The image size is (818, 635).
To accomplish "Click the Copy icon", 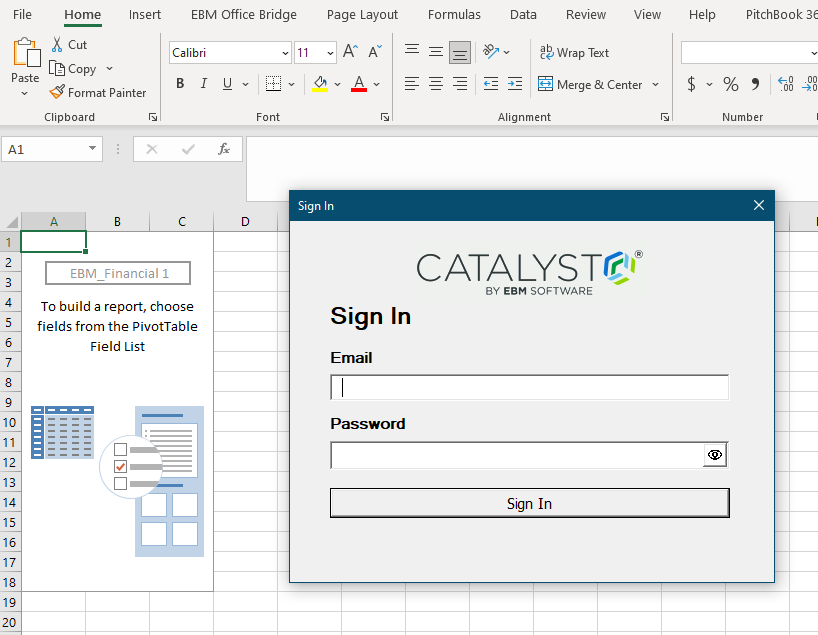I will (x=56, y=68).
